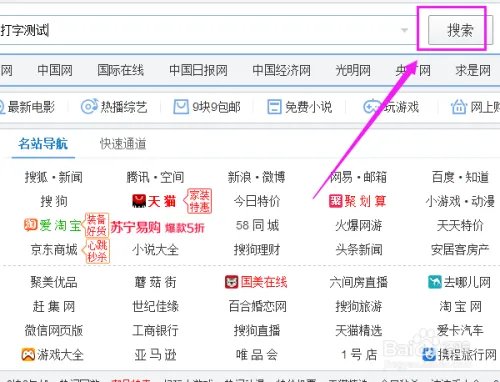
Task: Open the 小游戏·动漫 link
Action: [x=460, y=201]
